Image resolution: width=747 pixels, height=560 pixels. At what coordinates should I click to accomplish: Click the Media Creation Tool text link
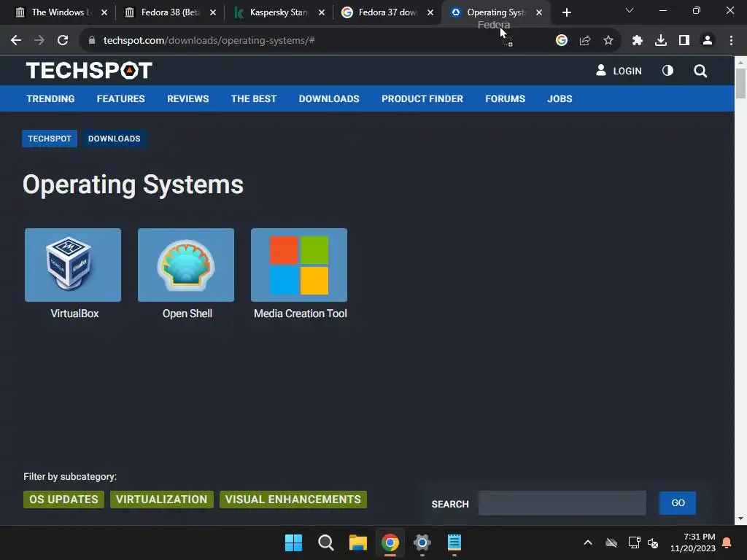[300, 314]
